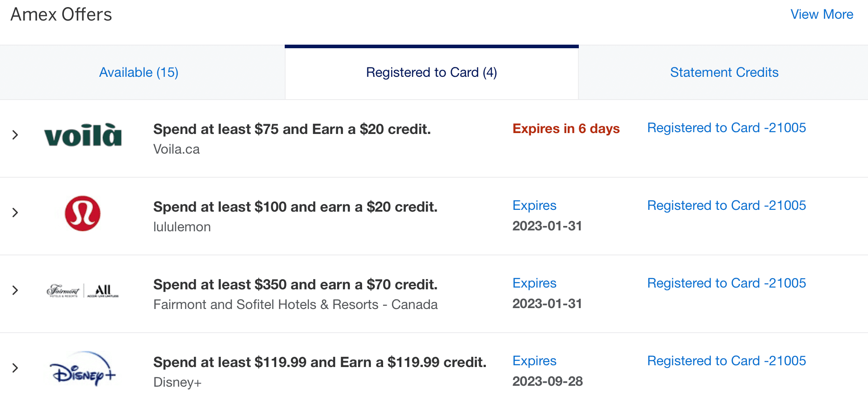Click Registered to Card link for lululemon

point(726,205)
